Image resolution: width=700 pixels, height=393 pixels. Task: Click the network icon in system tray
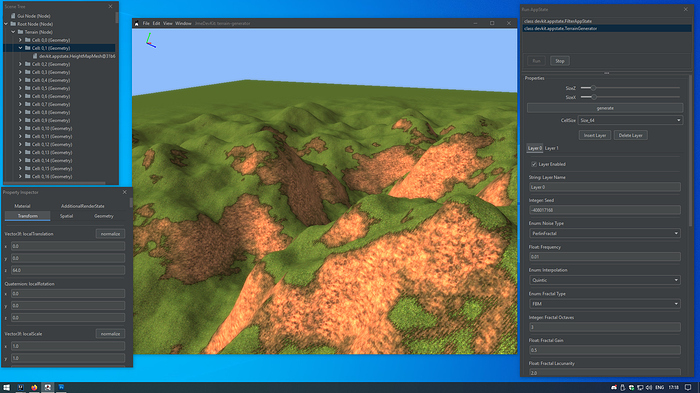point(640,387)
